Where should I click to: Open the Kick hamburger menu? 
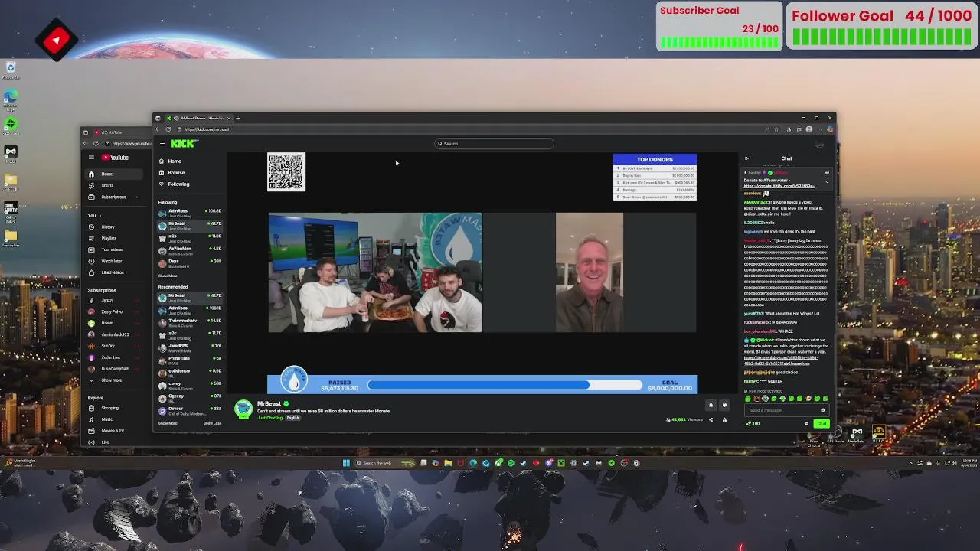coord(162,144)
